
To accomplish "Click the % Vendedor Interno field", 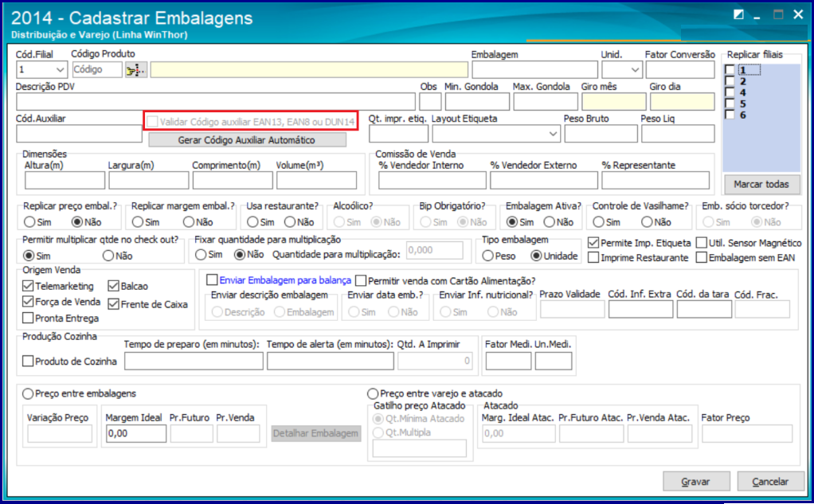I will pos(432,181).
